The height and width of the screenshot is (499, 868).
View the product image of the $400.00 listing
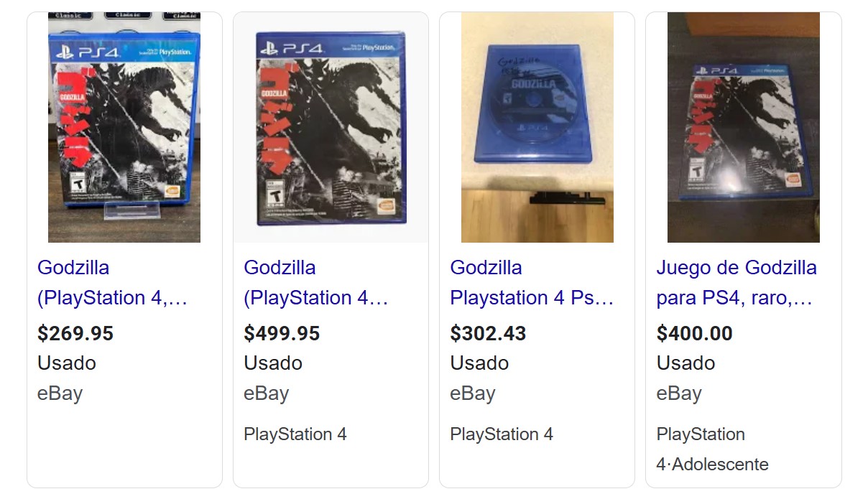click(743, 128)
